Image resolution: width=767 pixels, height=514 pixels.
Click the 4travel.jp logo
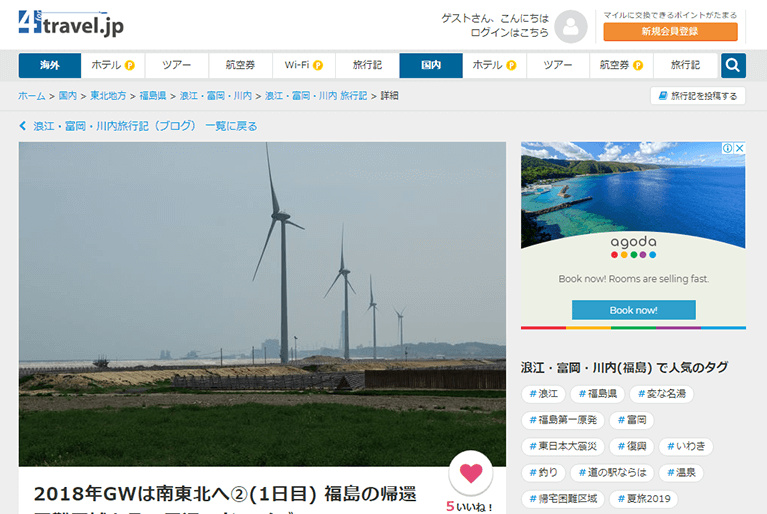pyautogui.click(x=70, y=23)
